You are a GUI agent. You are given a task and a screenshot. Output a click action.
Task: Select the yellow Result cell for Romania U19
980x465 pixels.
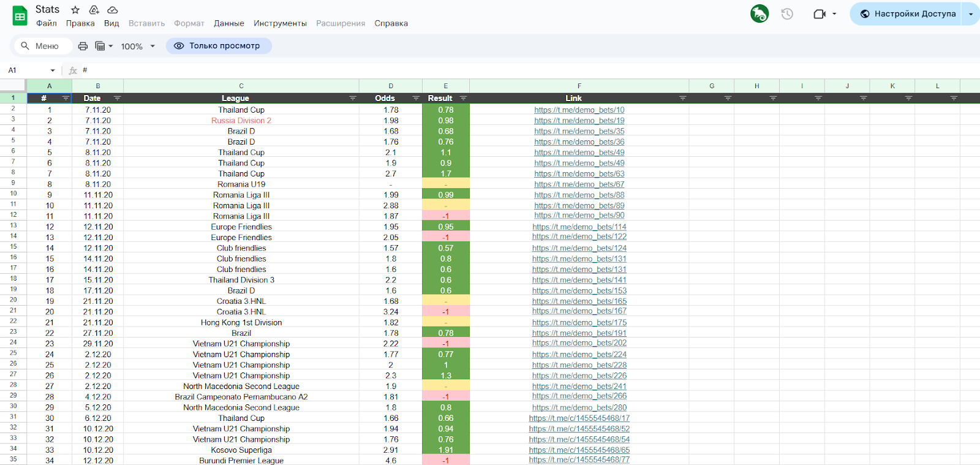[446, 184]
